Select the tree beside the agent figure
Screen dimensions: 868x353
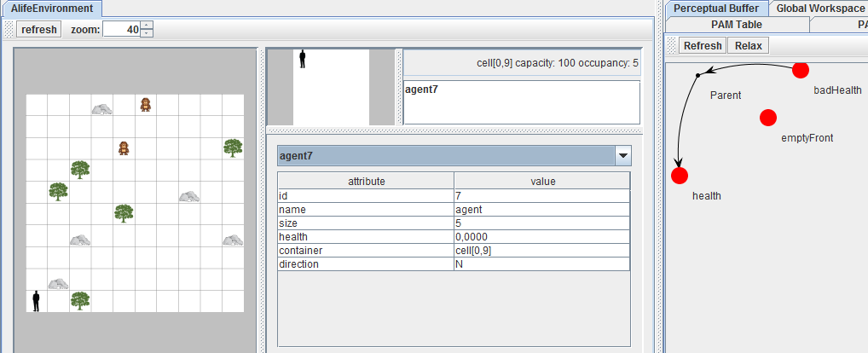click(x=80, y=300)
